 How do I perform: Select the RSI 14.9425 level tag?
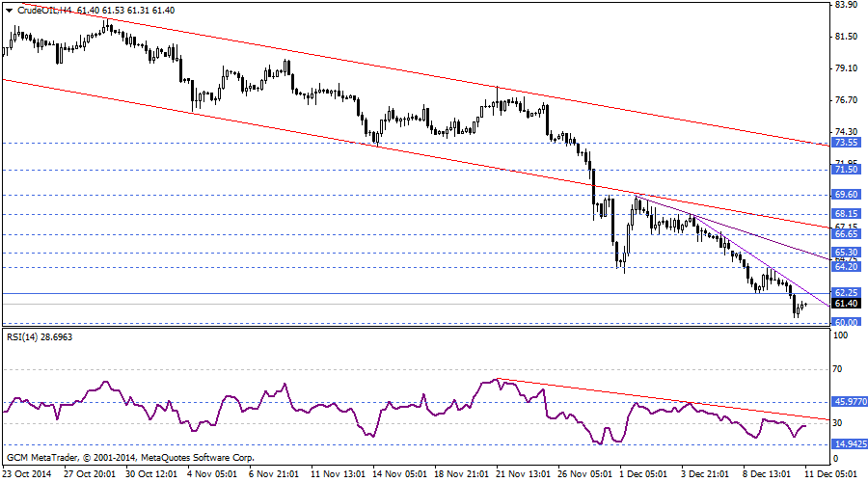(849, 444)
